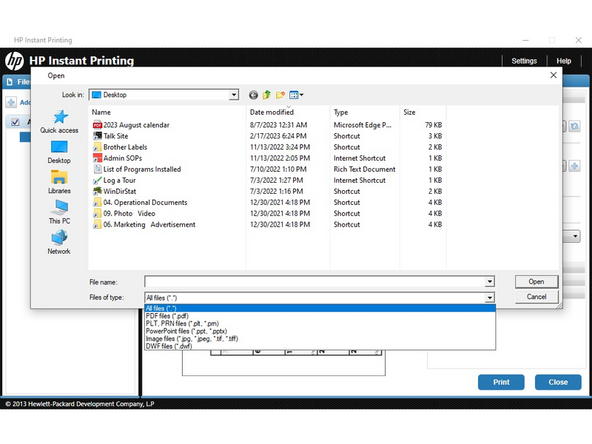The height and width of the screenshot is (444, 592).
Task: Select 06. Marketing Advertisement folder shortcut
Action: pos(144,225)
